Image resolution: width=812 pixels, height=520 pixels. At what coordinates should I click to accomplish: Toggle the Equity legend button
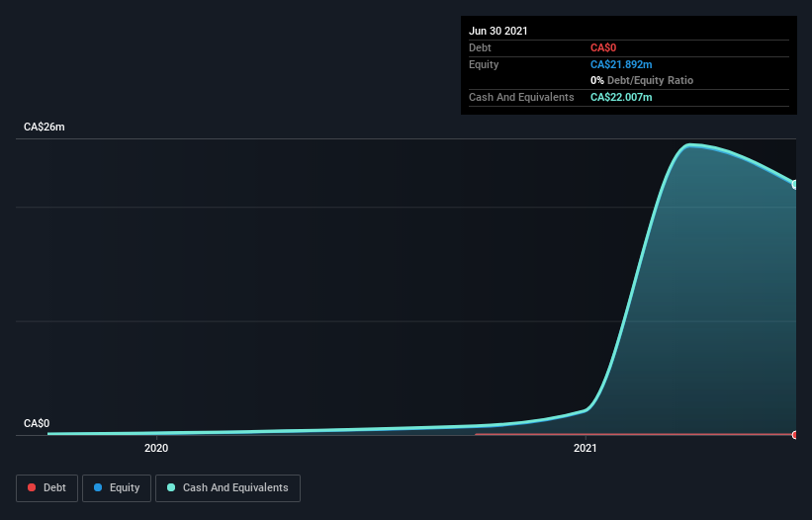[117, 488]
